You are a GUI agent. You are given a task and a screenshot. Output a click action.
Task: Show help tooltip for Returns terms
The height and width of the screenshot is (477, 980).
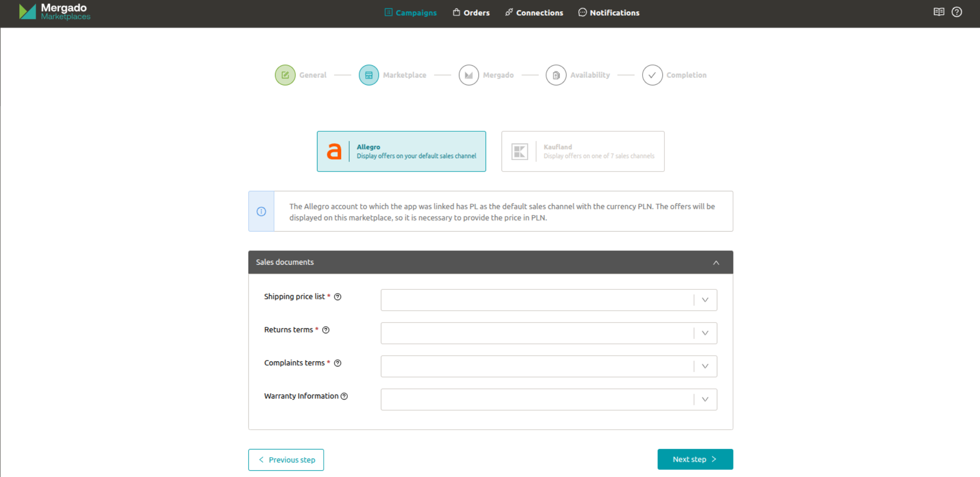pos(326,330)
